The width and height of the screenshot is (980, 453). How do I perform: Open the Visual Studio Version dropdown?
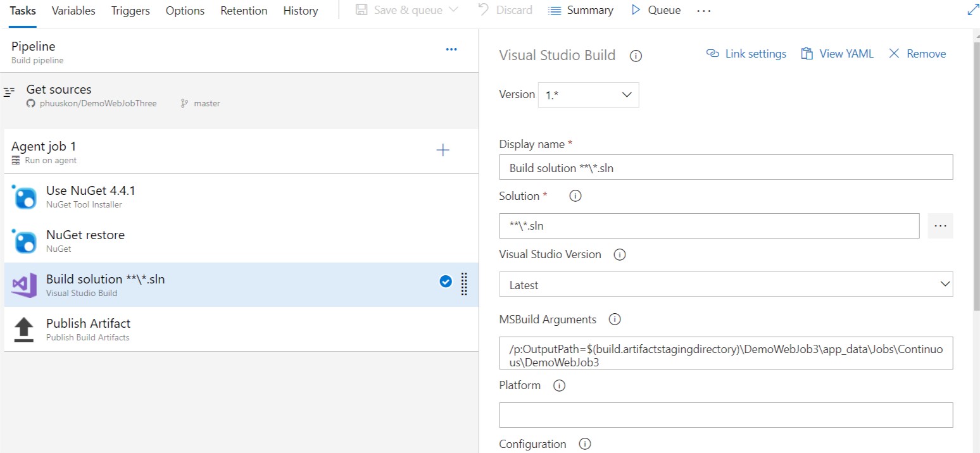pyautogui.click(x=726, y=285)
